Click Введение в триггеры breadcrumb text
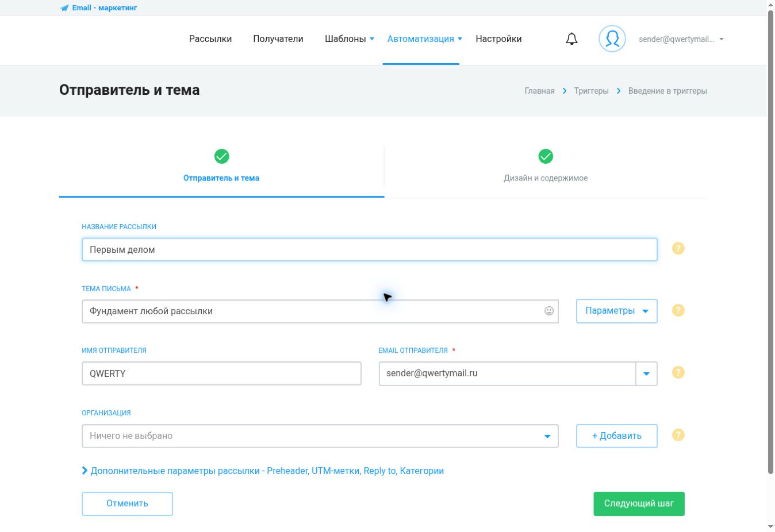The height and width of the screenshot is (532, 775). (x=667, y=91)
